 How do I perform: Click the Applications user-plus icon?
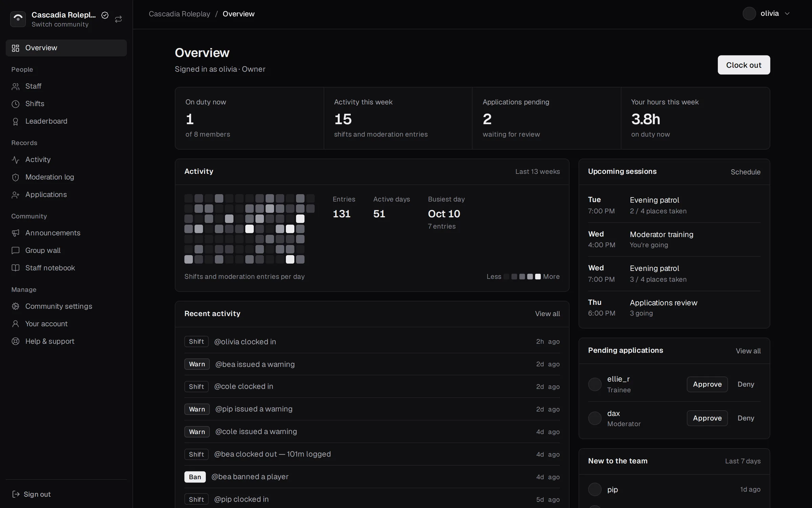click(x=16, y=195)
